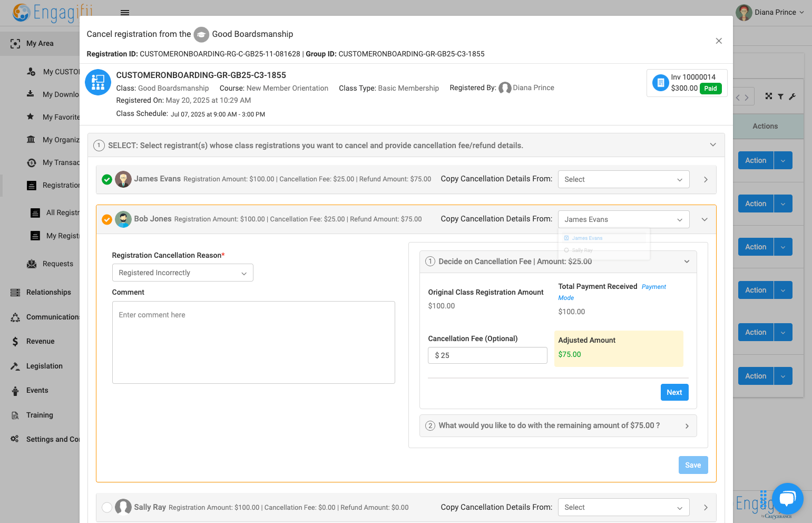Click the Events sidebar icon

[15, 391]
